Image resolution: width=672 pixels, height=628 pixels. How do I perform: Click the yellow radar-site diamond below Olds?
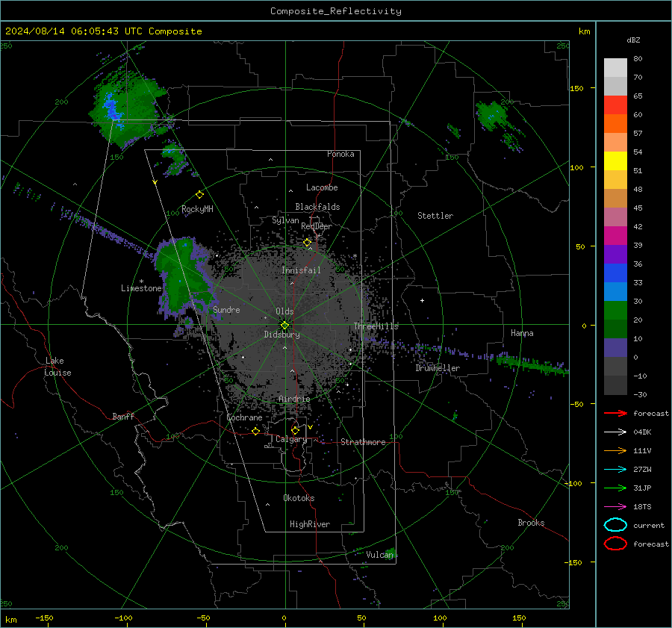coord(284,326)
